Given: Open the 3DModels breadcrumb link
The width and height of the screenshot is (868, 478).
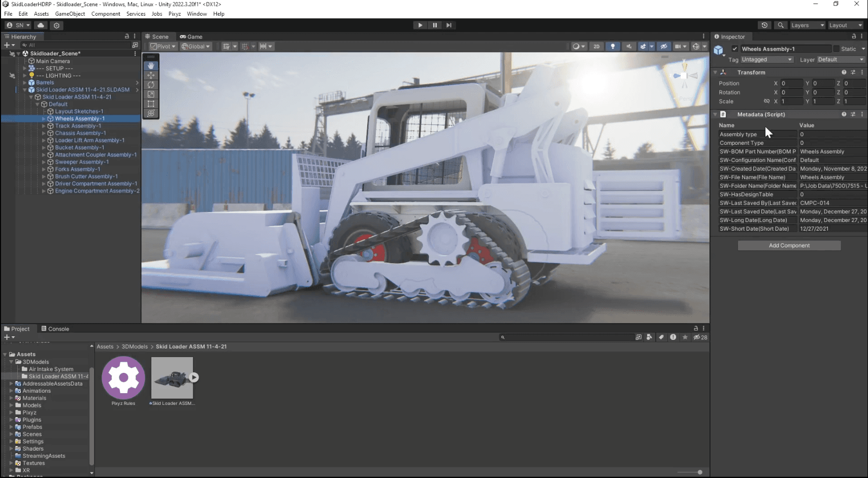Looking at the screenshot, I should [135, 346].
